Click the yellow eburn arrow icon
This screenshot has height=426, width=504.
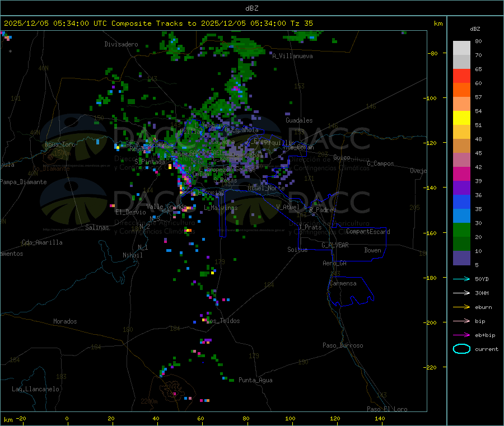click(x=461, y=307)
